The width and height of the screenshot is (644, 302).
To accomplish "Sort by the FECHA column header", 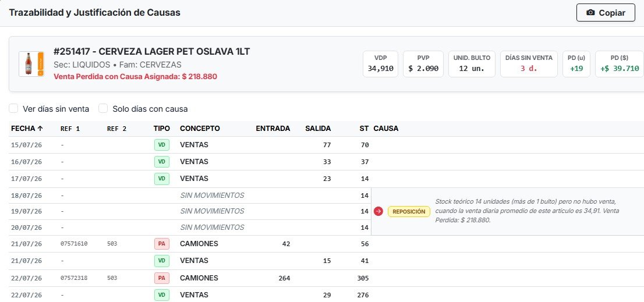I will (27, 129).
